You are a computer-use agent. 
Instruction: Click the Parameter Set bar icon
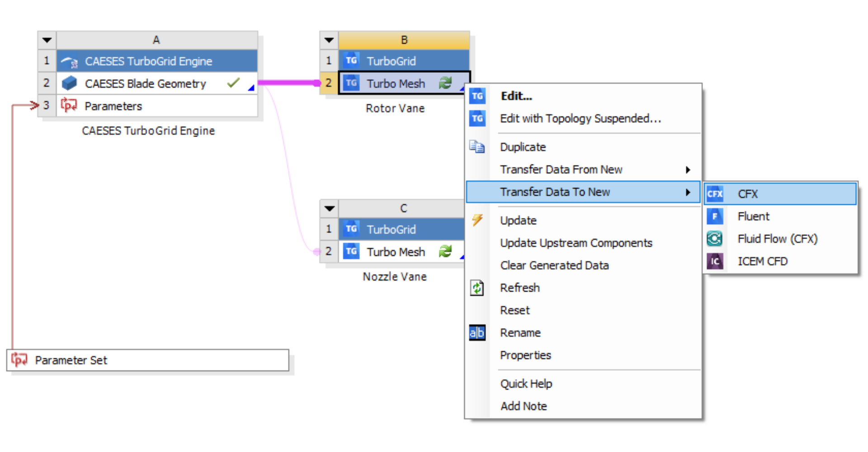coord(19,360)
